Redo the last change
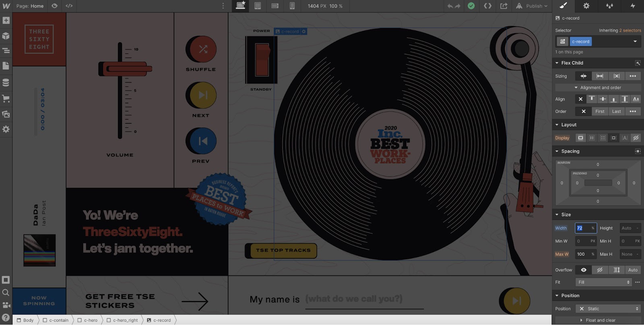This screenshot has height=325, width=644. [x=458, y=6]
